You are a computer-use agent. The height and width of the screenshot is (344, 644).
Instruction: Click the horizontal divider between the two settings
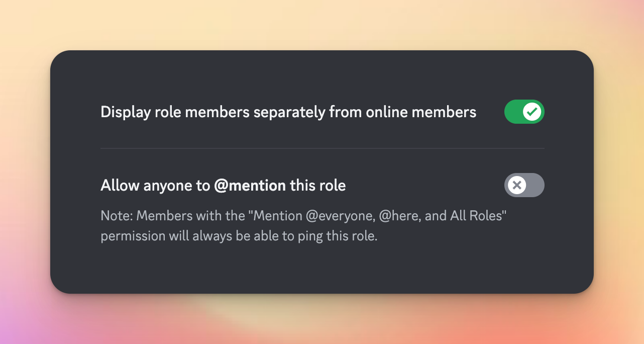click(321, 148)
